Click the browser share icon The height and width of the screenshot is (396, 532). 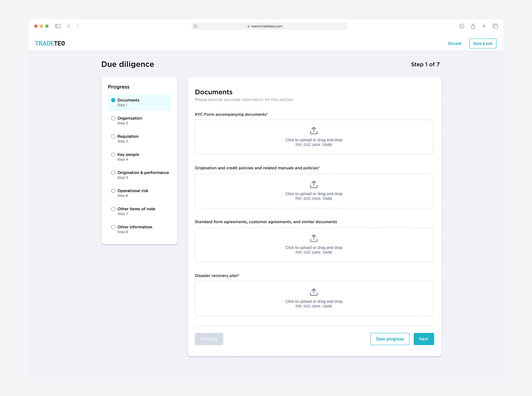coord(473,26)
